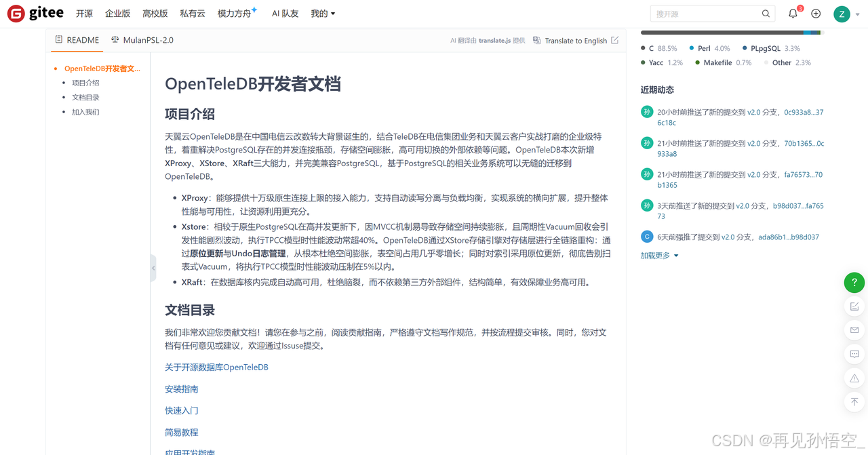Switch to the MulanPSL-2.0 license tab
This screenshot has width=868, height=455.
[x=142, y=40]
